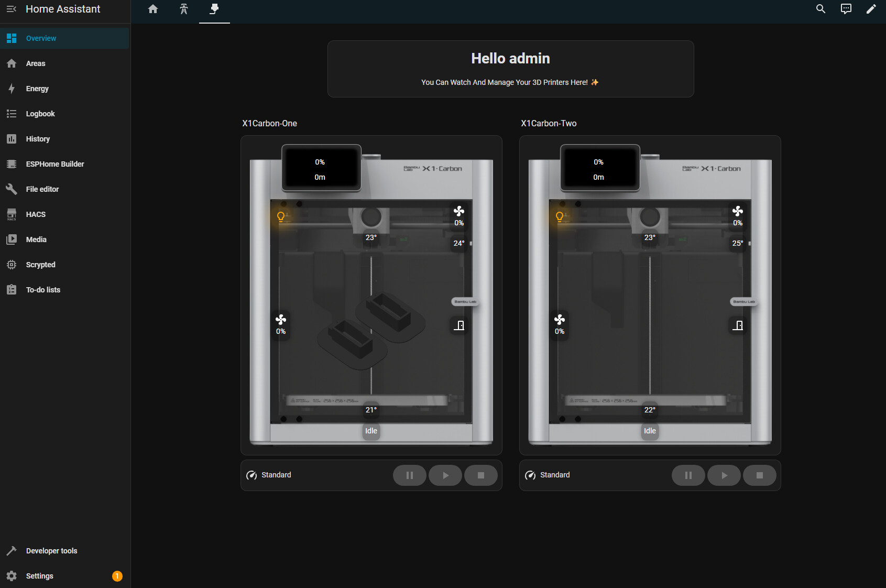This screenshot has width=886, height=588.
Task: Select the 3D printer view tab
Action: point(214,9)
